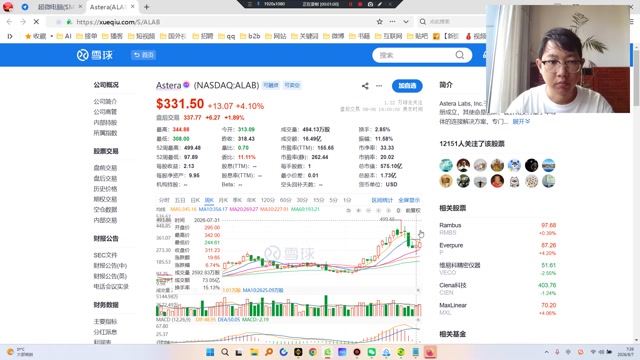Click the pen annotate icon in recorder bar

coord(380,4)
